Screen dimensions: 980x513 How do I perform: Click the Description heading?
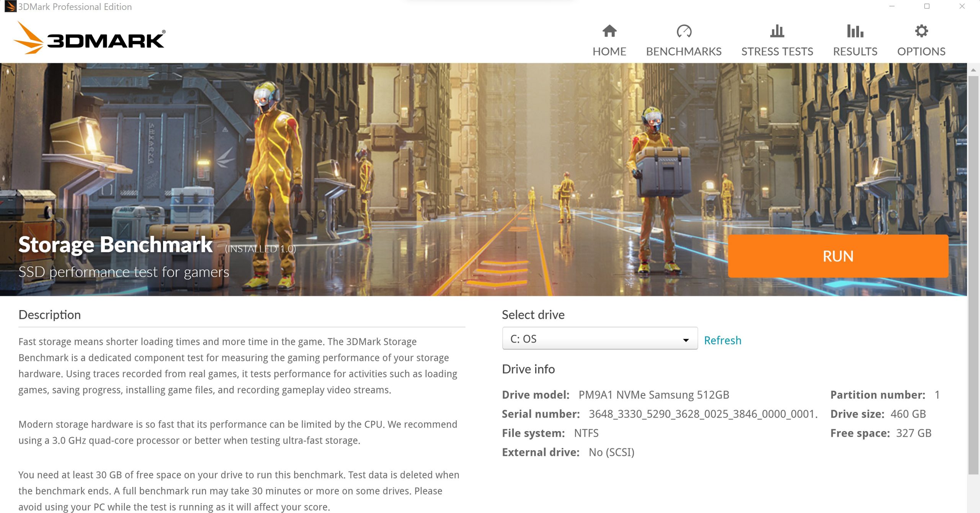(49, 315)
